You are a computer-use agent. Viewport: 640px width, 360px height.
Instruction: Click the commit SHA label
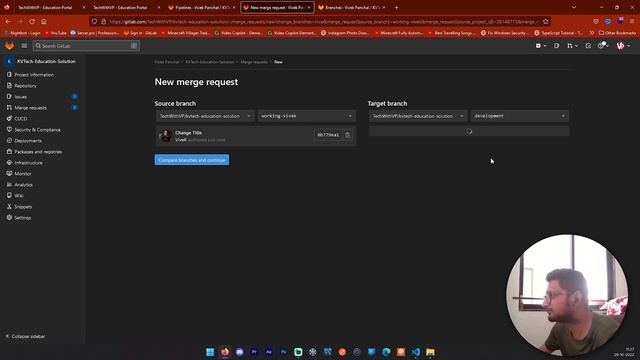(328, 135)
